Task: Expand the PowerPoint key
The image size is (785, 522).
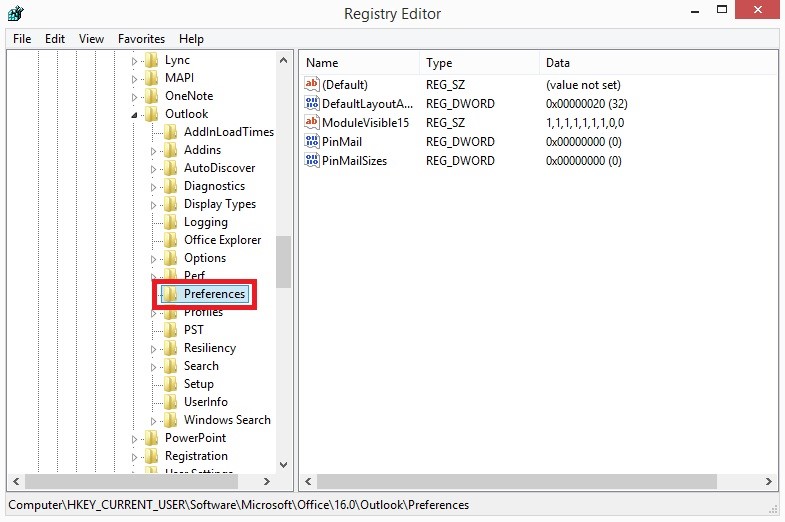Action: pos(134,439)
